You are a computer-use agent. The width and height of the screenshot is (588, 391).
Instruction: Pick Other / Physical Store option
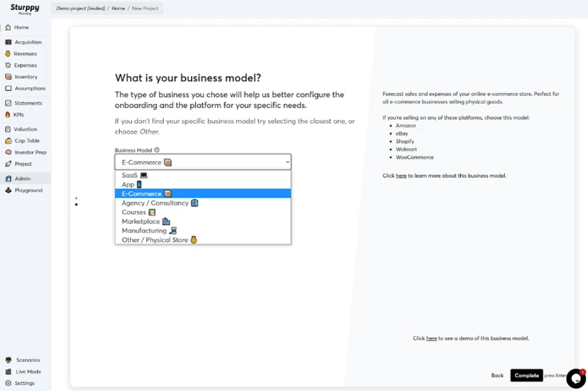[154, 240]
